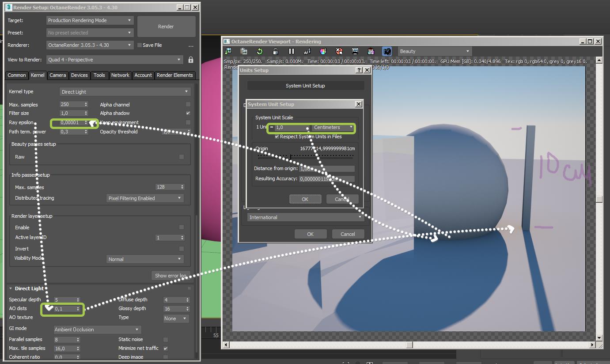Click OK in the Units Setup dialog
The height and width of the screenshot is (364, 610).
pyautogui.click(x=310, y=234)
